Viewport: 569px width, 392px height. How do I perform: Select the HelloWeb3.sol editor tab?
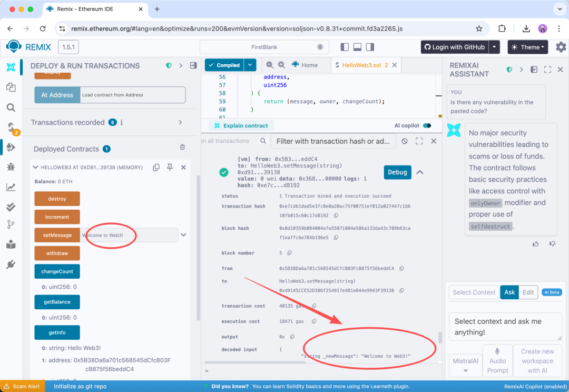361,65
